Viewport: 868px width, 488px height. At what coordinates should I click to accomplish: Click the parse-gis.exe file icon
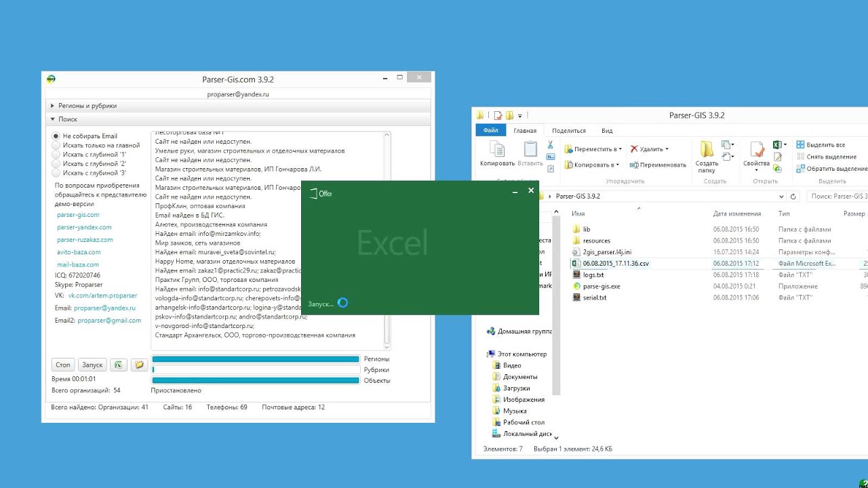click(576, 286)
